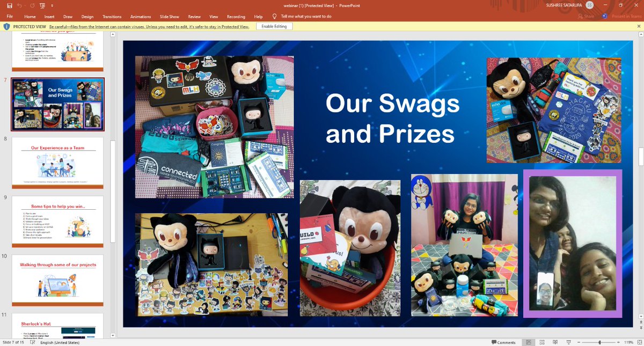
Task: Open the Slide Show ribbon tab
Action: coord(169,17)
